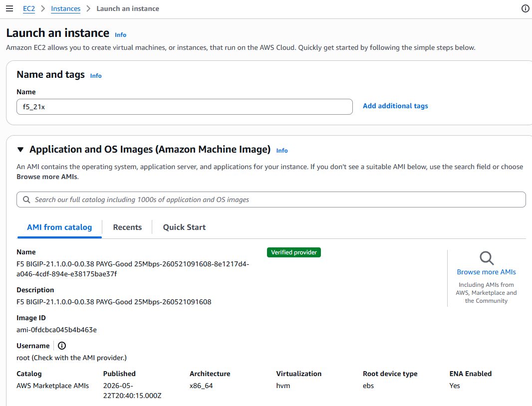Click the Image ID ami-0fdcbca045b4b463e
This screenshot has height=406, width=532.
coord(57,330)
